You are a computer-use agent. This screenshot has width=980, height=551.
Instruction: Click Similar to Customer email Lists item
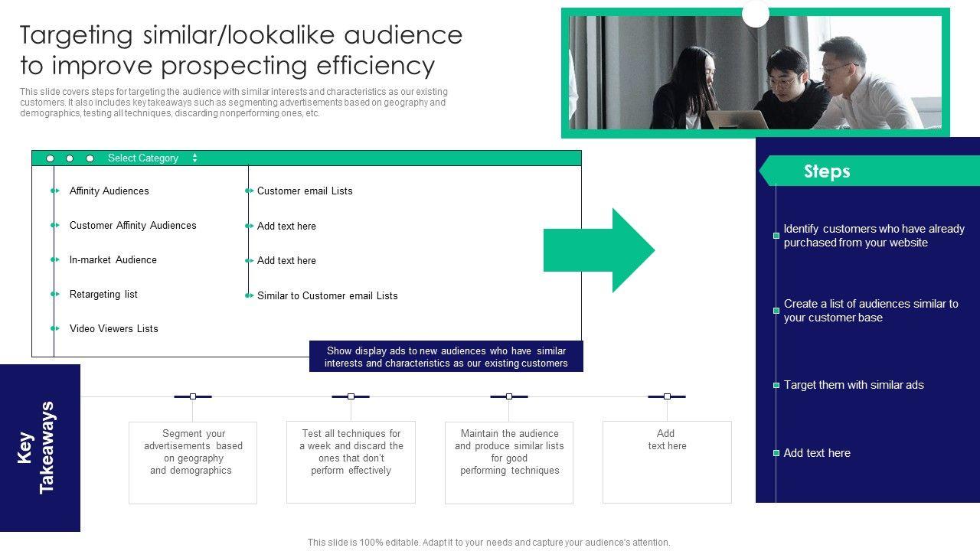[x=327, y=295]
